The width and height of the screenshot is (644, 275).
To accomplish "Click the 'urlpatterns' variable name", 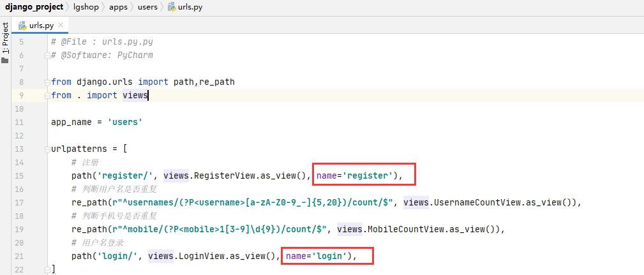I will pos(79,149).
